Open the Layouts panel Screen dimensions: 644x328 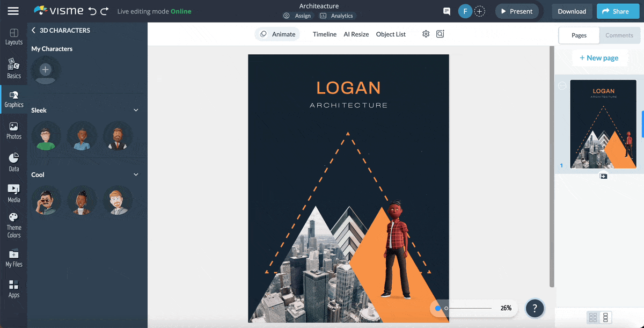click(14, 35)
